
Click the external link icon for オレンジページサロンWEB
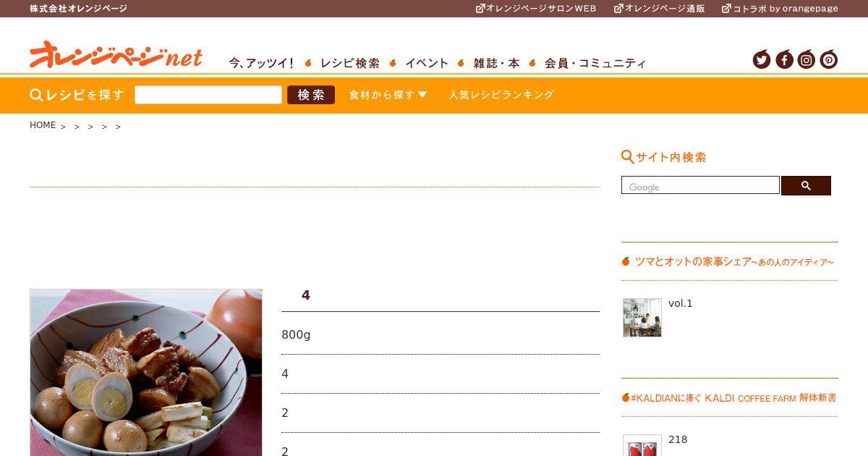click(480, 9)
